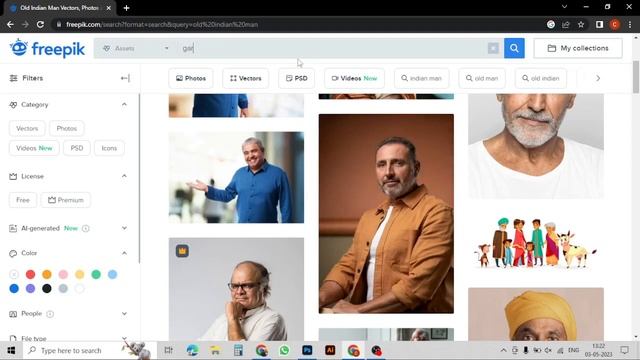Toggle Icons category filter
The width and height of the screenshot is (640, 360).
point(109,148)
